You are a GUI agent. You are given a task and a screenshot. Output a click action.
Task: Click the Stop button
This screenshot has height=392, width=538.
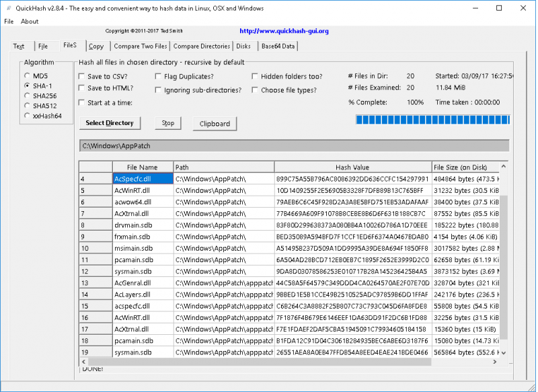coord(167,123)
